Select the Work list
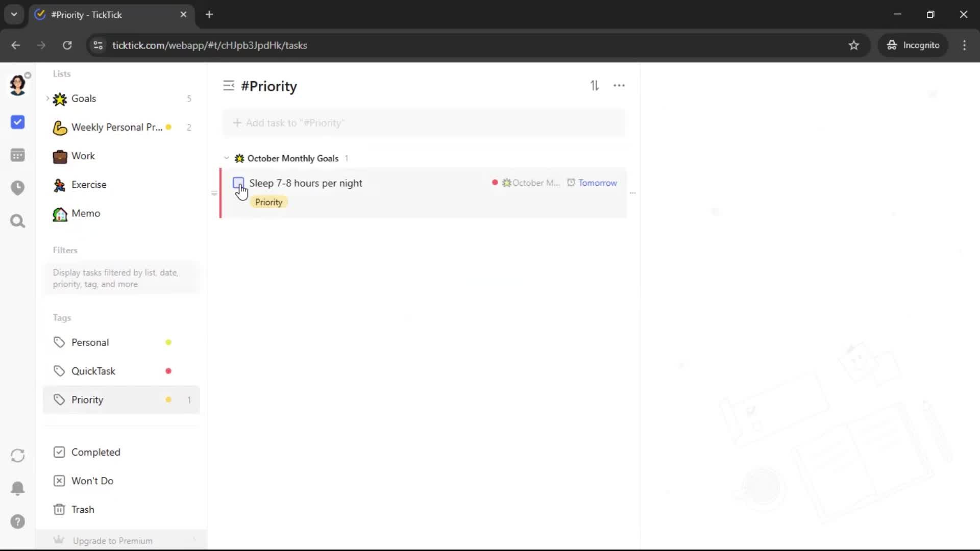Screen dimensions: 980x551 point(83,156)
